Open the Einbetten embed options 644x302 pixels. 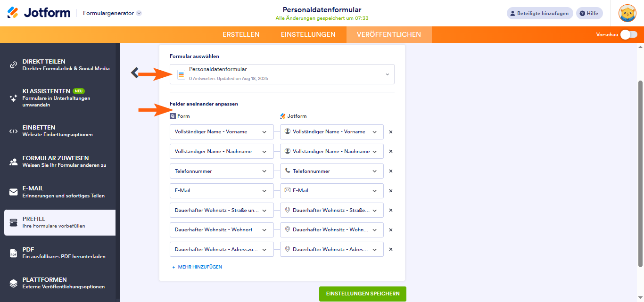60,131
